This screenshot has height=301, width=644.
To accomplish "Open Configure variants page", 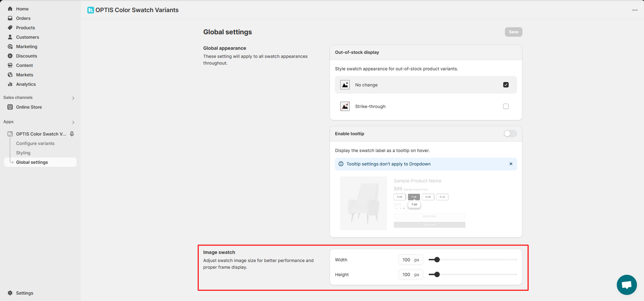I will click(x=35, y=143).
